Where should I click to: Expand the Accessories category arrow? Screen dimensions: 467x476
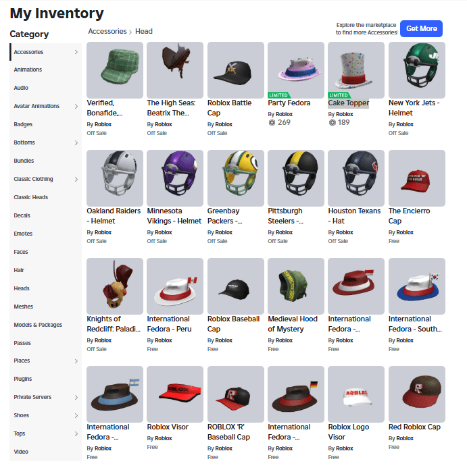(x=76, y=52)
